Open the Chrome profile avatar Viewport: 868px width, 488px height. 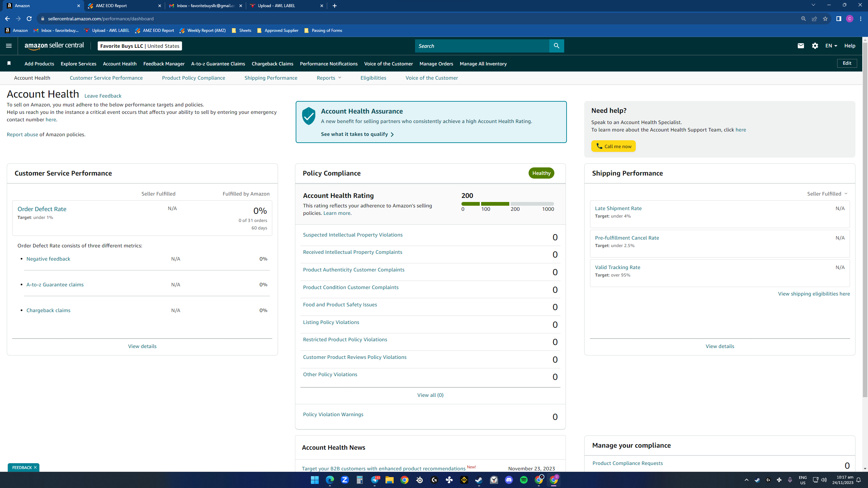pos(850,19)
